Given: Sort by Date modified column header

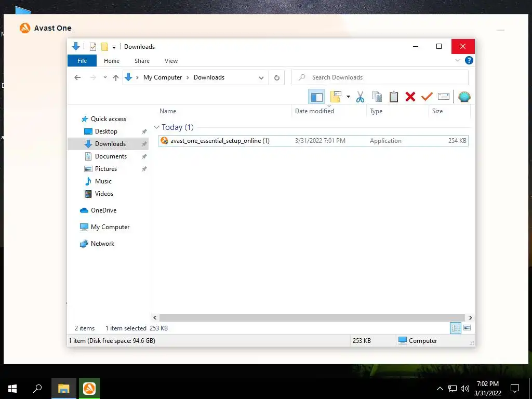Looking at the screenshot, I should (x=314, y=111).
